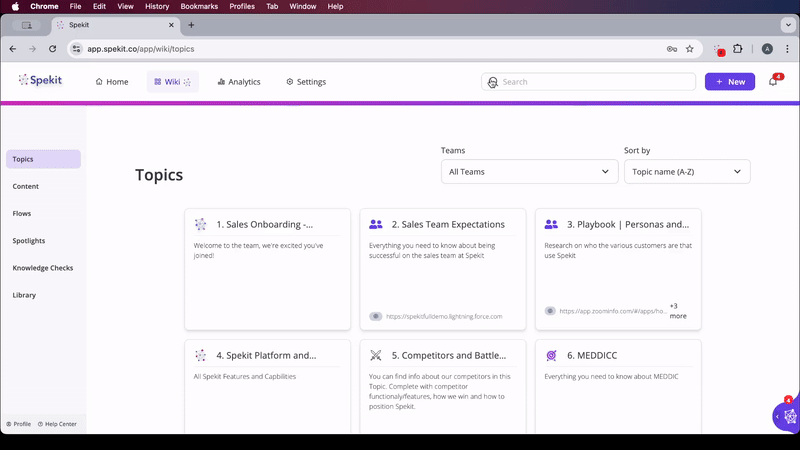Click the Sales Onboarding topic icon
This screenshot has height=450, width=800.
point(201,224)
